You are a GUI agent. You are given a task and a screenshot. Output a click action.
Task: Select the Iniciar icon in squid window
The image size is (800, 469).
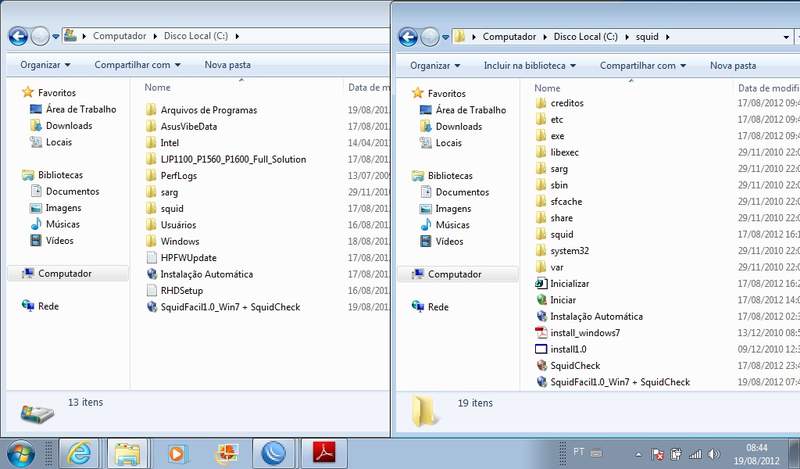pos(541,300)
